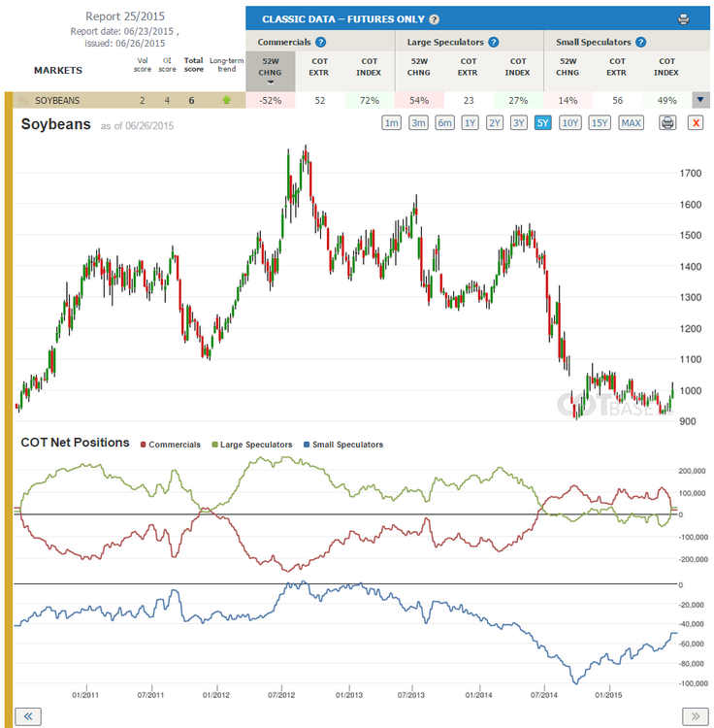Click the 54% Large Speculators change cell

click(419, 100)
